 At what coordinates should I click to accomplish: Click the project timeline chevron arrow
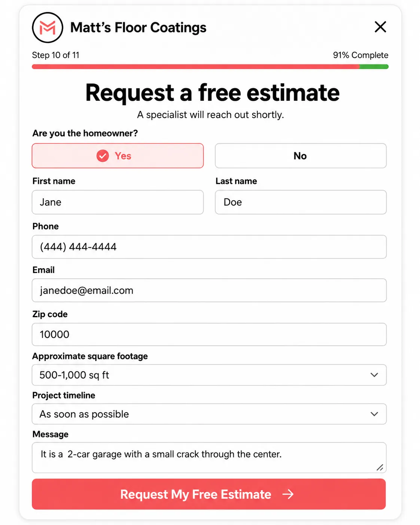(x=374, y=414)
